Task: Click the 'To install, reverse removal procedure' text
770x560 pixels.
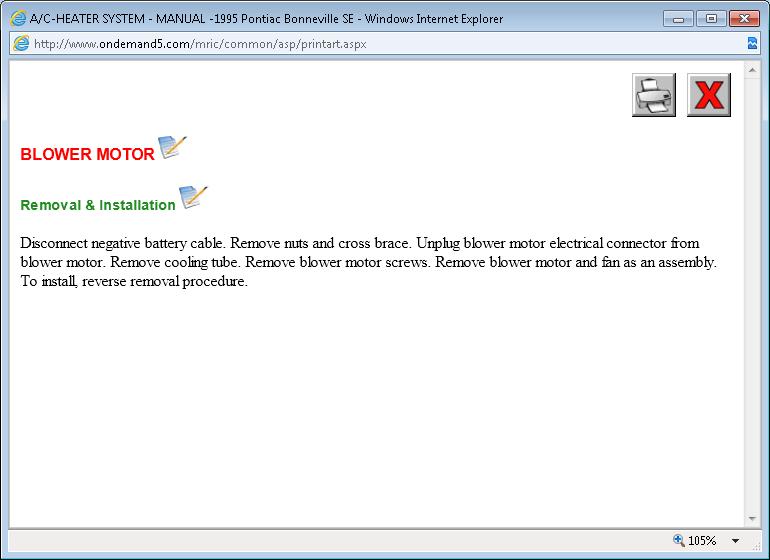Action: 134,281
